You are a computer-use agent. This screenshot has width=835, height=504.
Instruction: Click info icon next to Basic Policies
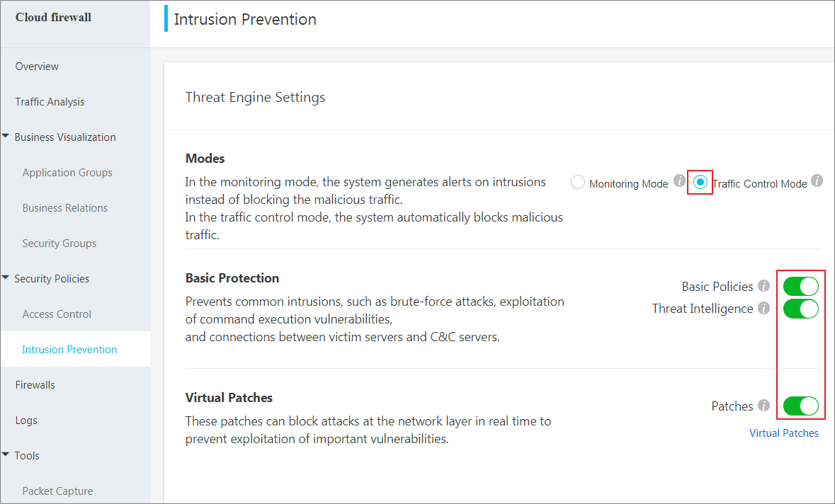[x=763, y=286]
